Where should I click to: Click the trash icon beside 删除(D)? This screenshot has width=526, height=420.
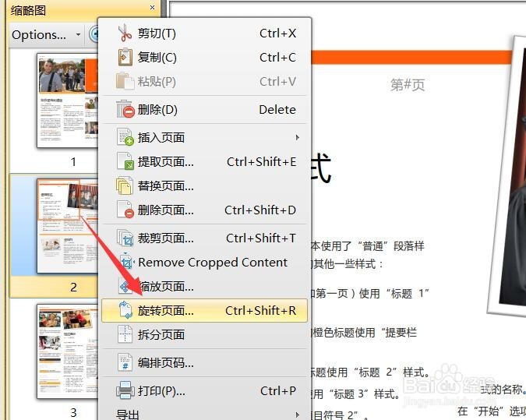pos(125,109)
